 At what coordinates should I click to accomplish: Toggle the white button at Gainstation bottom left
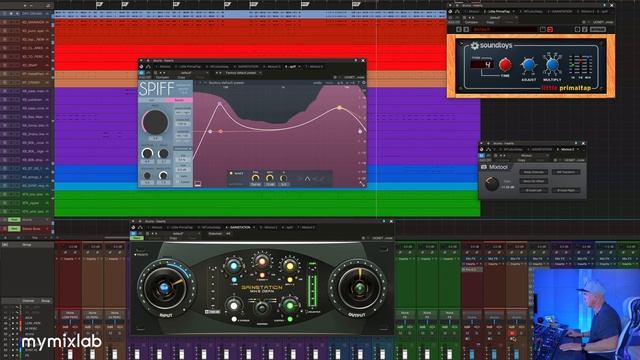(234, 319)
